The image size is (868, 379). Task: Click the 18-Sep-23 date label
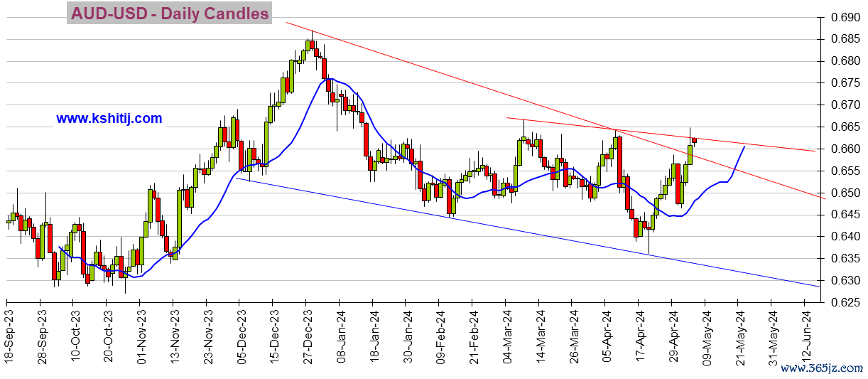click(9, 338)
